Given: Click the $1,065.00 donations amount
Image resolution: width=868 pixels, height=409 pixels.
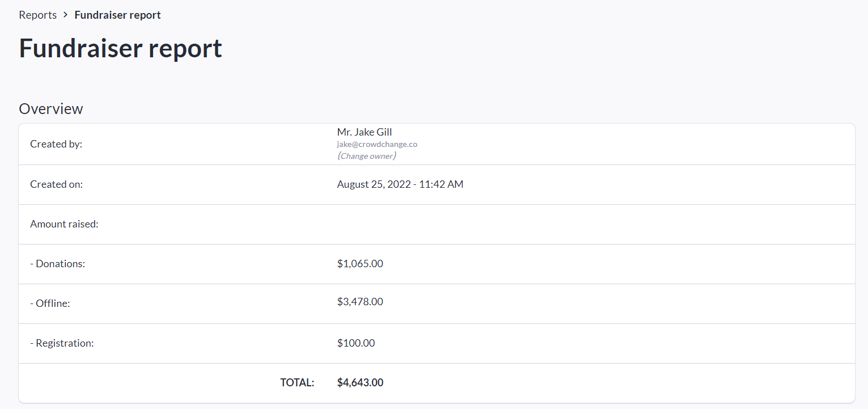Looking at the screenshot, I should pos(360,264).
